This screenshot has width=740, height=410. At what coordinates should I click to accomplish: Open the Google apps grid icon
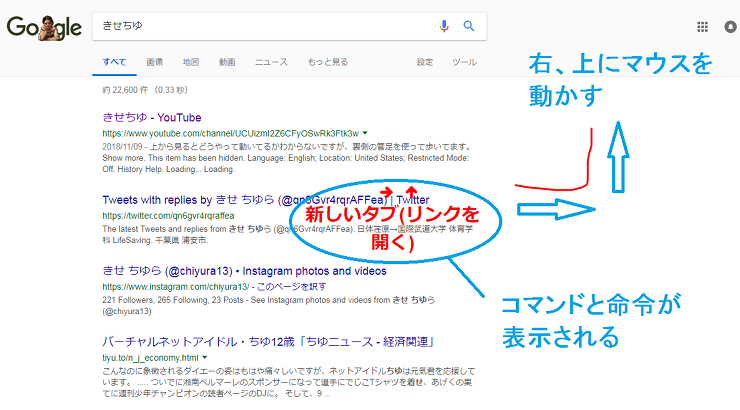point(702,27)
